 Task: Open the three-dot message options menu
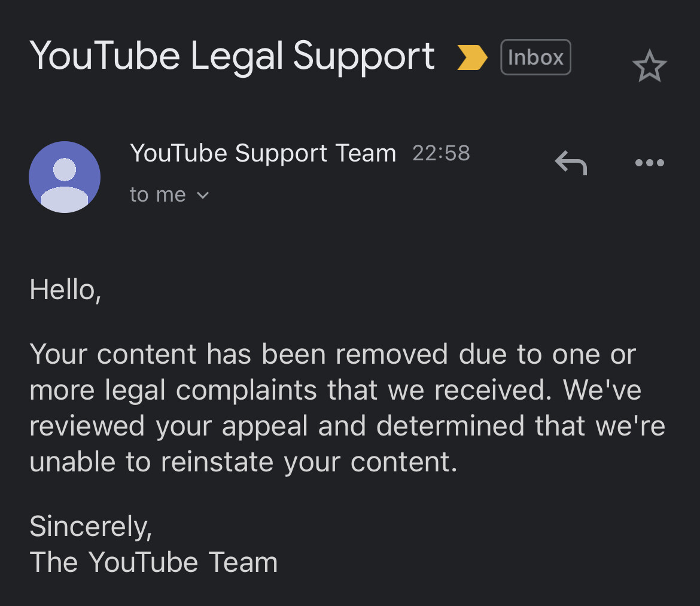(x=649, y=163)
